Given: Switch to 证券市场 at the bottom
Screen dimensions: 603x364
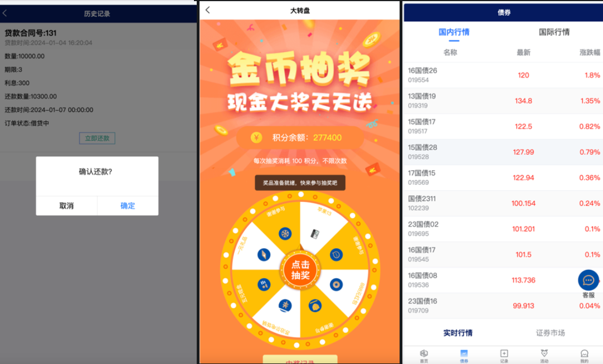Looking at the screenshot, I should pyautogui.click(x=550, y=333).
